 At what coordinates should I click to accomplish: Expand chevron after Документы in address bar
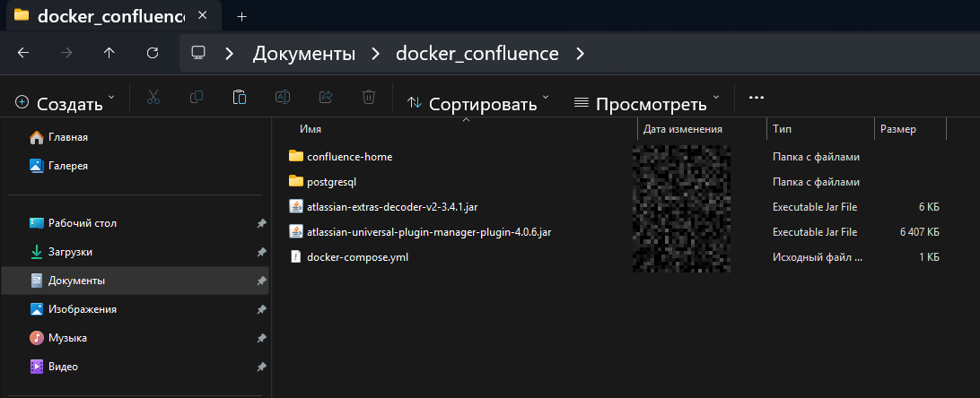pos(376,54)
